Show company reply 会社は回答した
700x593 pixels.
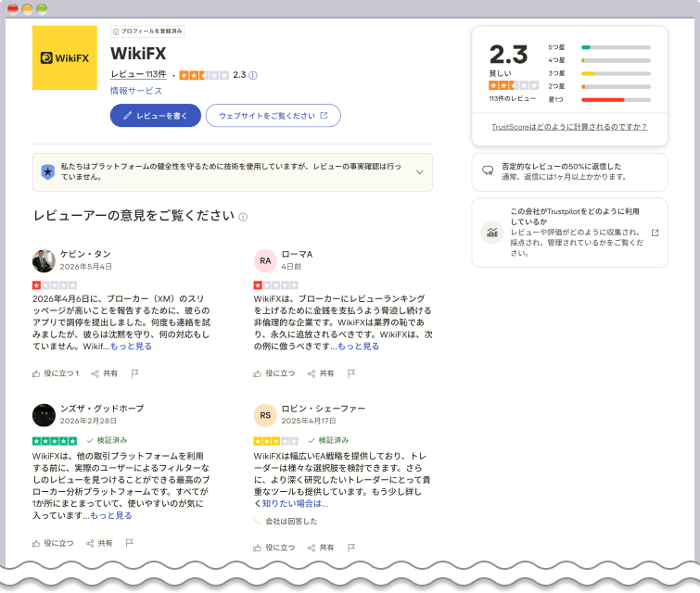click(x=291, y=521)
